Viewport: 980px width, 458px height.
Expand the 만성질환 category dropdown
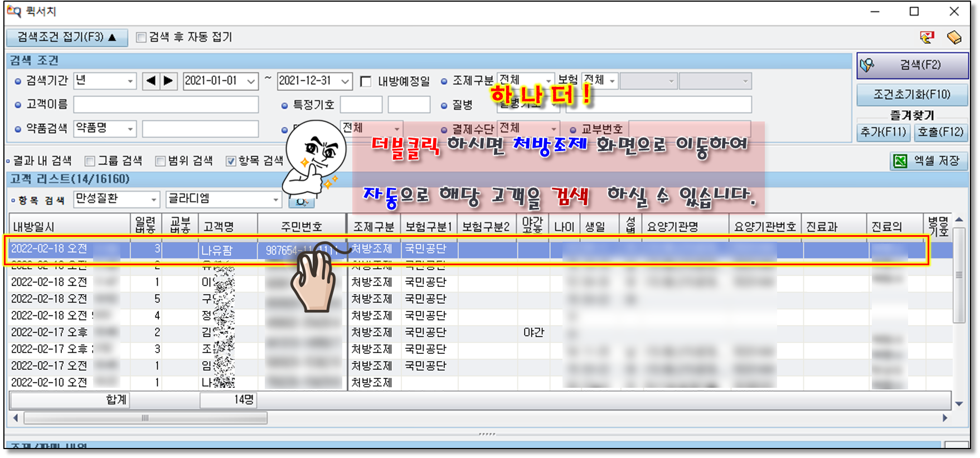pos(154,199)
